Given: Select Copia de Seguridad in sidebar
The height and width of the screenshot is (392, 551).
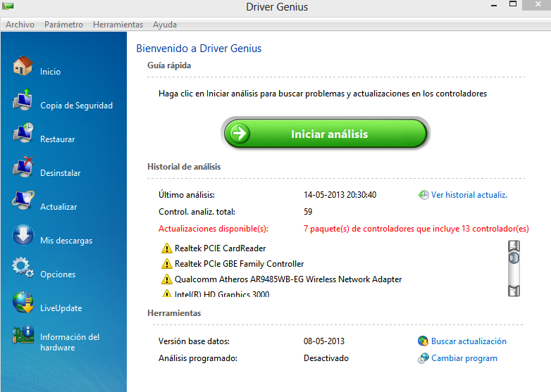Looking at the screenshot, I should pyautogui.click(x=77, y=106).
